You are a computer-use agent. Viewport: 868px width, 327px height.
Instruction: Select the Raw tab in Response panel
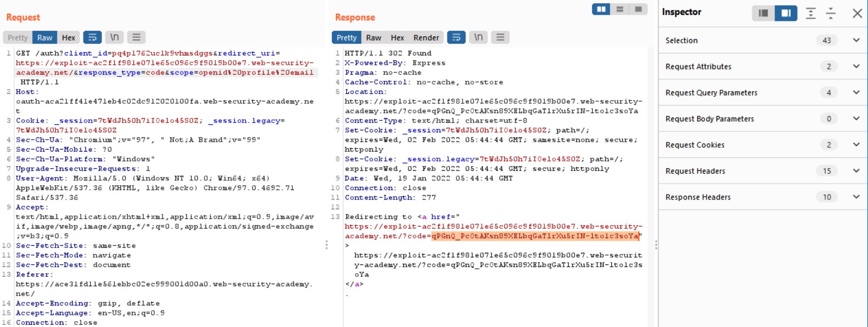374,37
